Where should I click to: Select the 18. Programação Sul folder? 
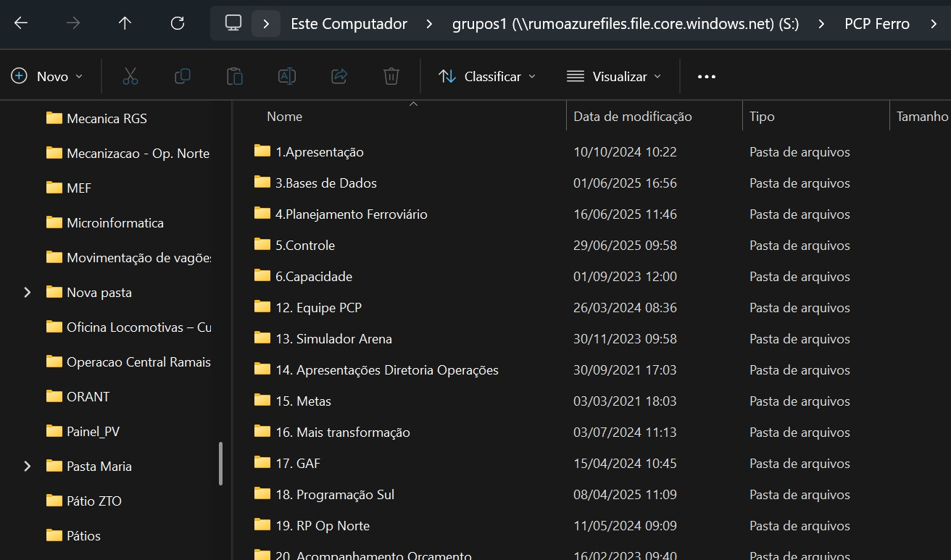pyautogui.click(x=335, y=494)
